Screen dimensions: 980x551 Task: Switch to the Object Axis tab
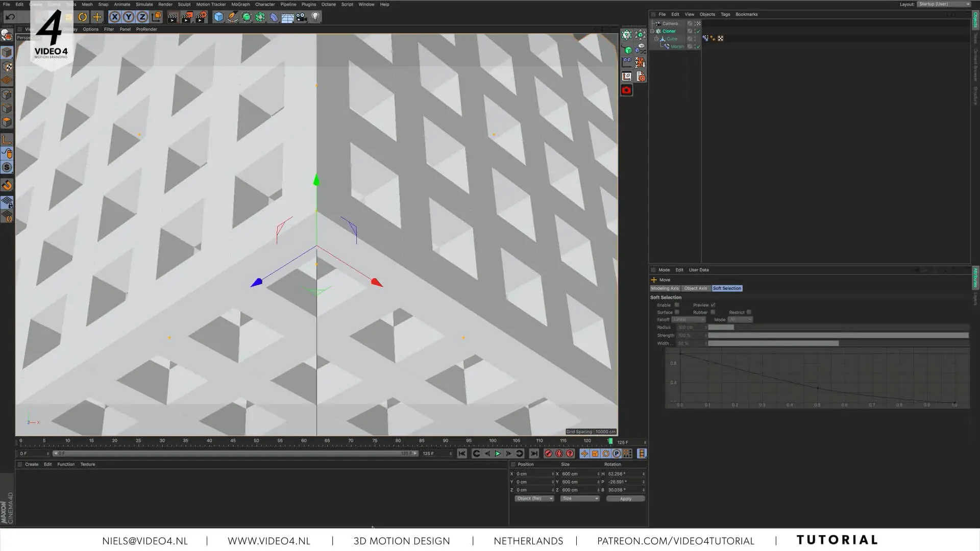[x=696, y=288]
